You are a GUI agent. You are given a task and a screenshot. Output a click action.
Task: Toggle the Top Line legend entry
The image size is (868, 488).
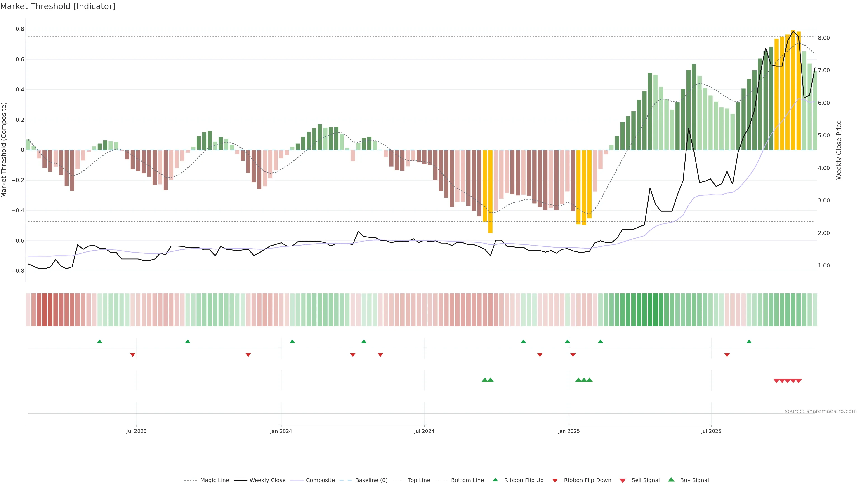click(x=419, y=480)
